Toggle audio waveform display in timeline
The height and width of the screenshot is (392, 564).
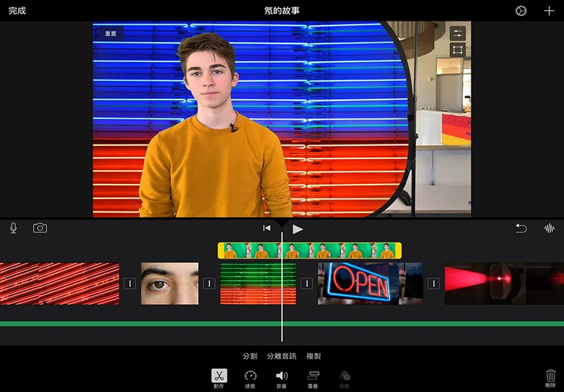pyautogui.click(x=549, y=228)
